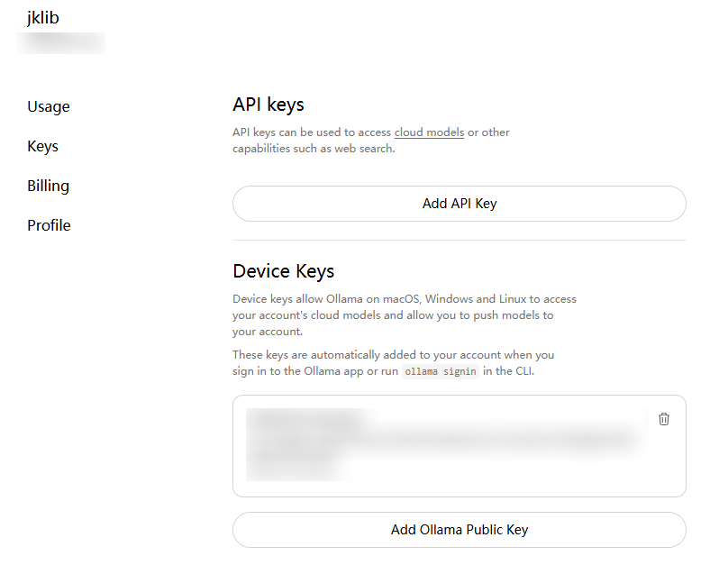Click the jklib account name

point(43,18)
